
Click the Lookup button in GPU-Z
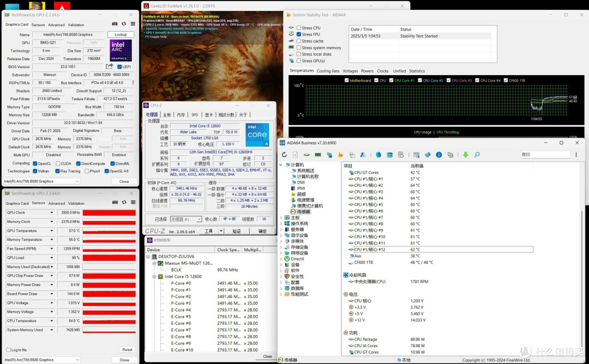pos(121,34)
